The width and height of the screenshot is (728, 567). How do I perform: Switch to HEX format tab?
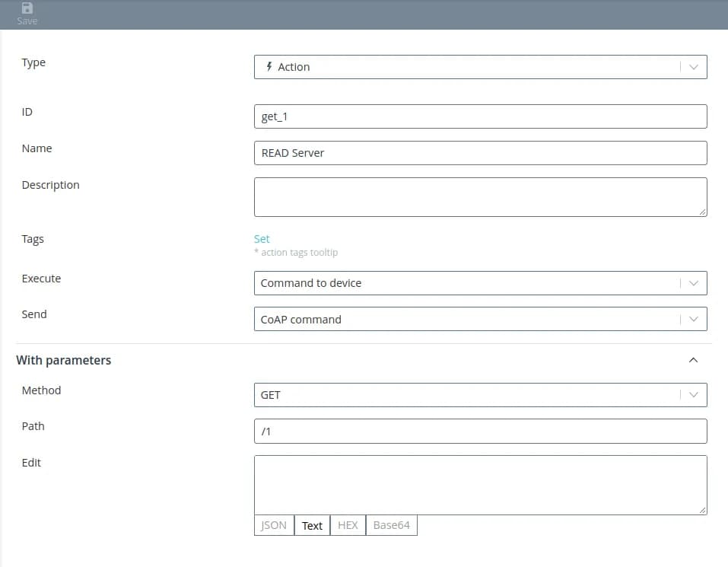click(348, 526)
